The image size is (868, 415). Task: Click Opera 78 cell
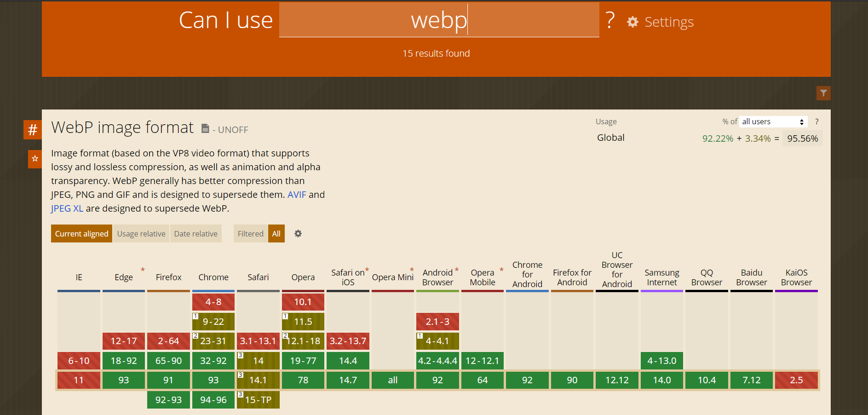coord(303,380)
